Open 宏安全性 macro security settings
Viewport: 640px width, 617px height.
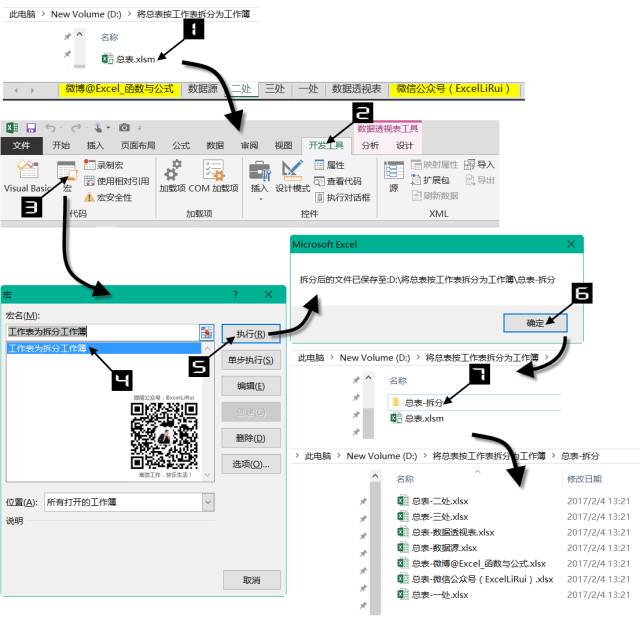point(108,198)
